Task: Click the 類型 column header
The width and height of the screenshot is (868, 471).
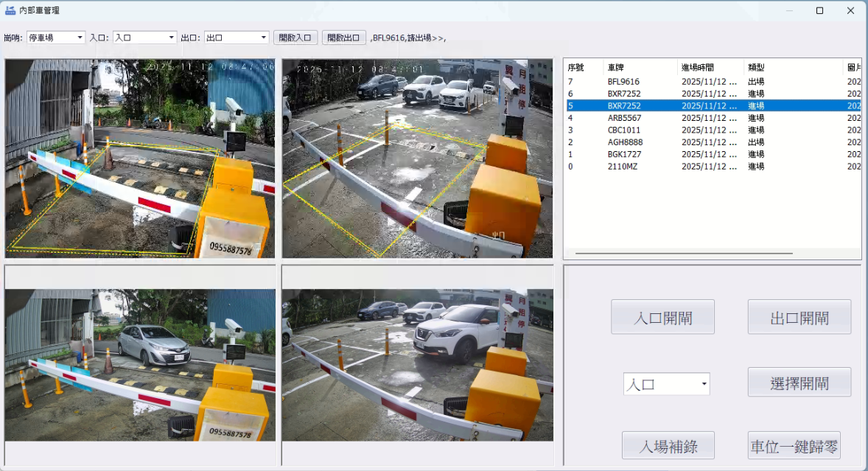Action: coord(792,67)
